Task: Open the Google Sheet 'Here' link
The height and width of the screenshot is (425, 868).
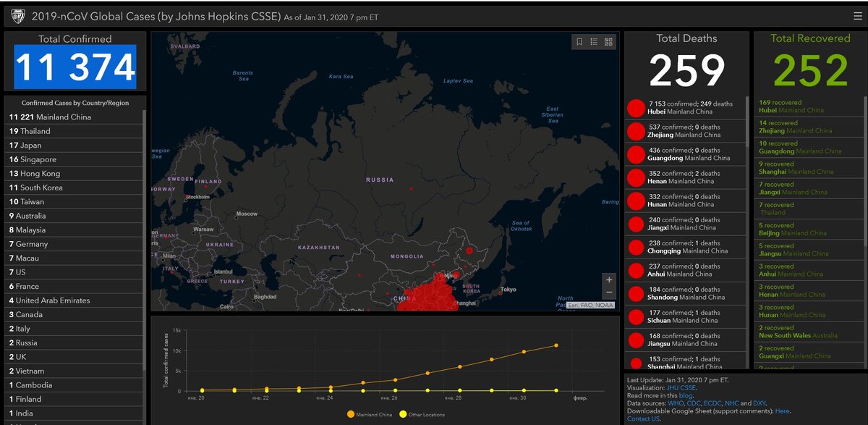Action: pyautogui.click(x=782, y=411)
